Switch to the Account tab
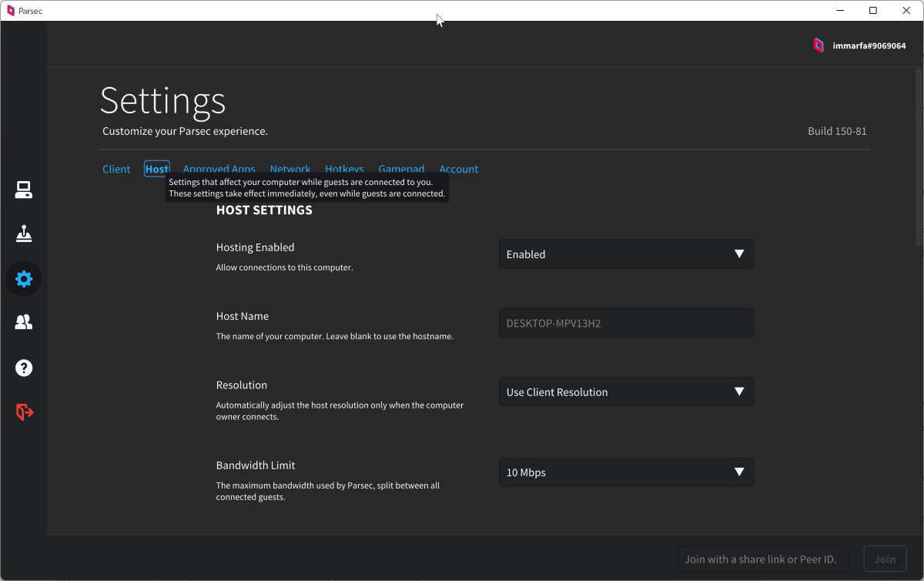The image size is (924, 581). coord(459,170)
